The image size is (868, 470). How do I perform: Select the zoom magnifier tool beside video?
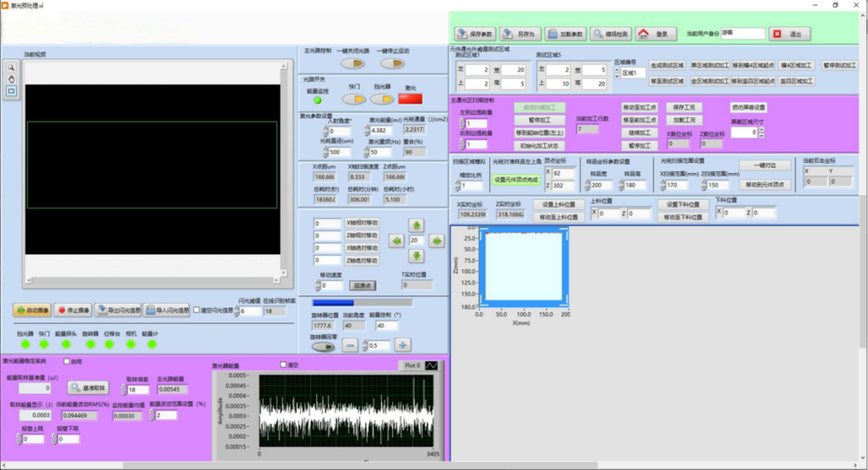tap(11, 67)
